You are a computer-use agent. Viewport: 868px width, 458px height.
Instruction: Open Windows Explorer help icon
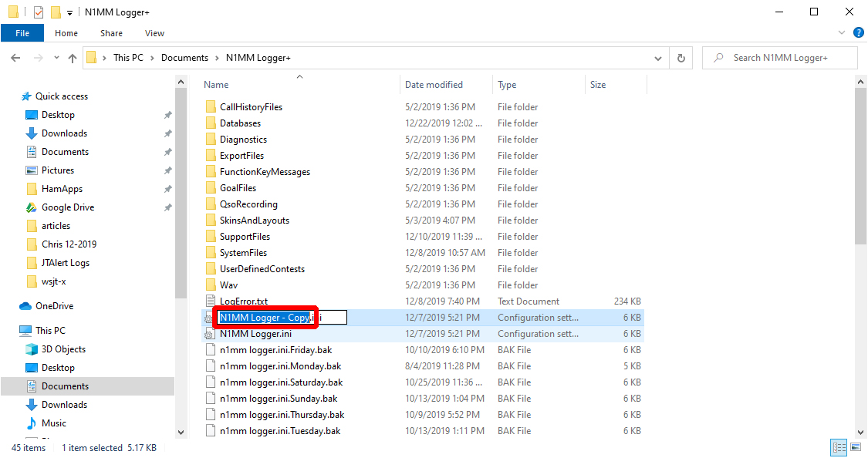point(859,32)
